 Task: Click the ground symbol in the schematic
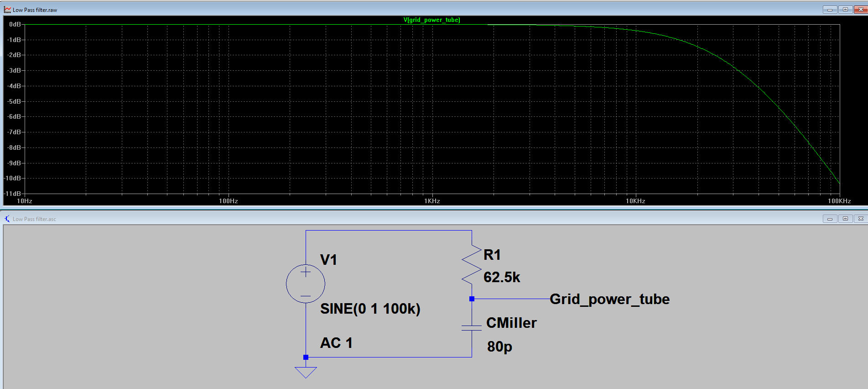(x=306, y=372)
